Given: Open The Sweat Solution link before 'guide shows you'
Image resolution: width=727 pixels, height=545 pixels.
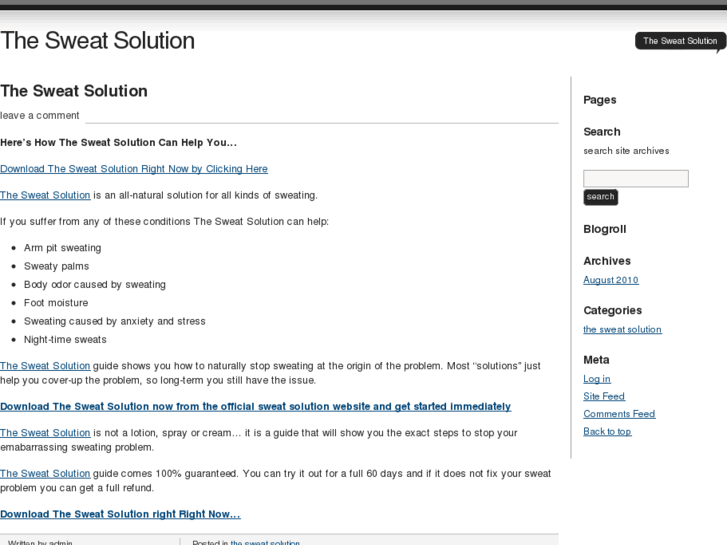Looking at the screenshot, I should pos(45,366).
